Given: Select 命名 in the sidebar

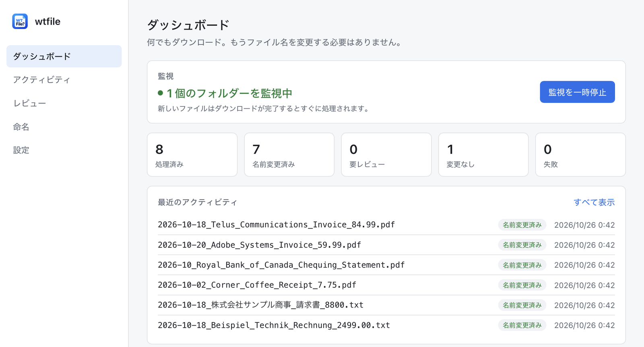Looking at the screenshot, I should (64, 127).
